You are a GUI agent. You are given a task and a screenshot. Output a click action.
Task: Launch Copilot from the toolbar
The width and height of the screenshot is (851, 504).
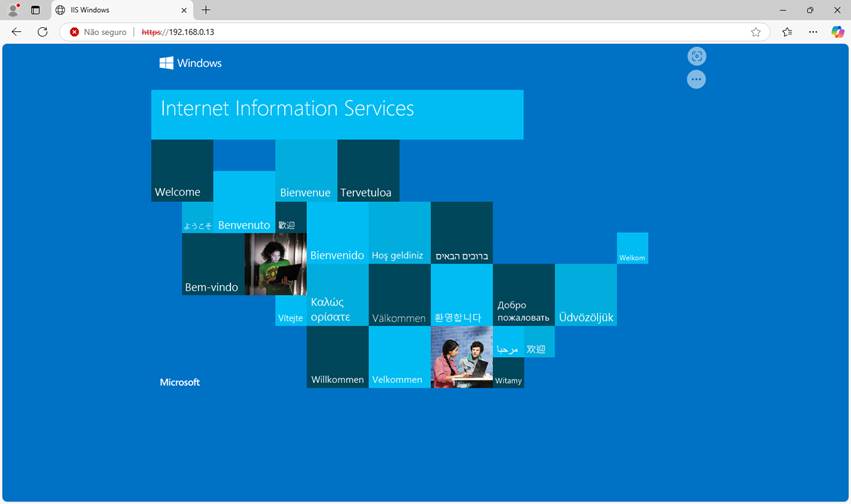point(837,32)
